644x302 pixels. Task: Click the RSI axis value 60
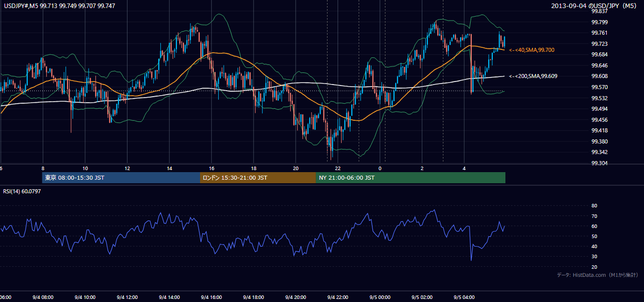594,226
